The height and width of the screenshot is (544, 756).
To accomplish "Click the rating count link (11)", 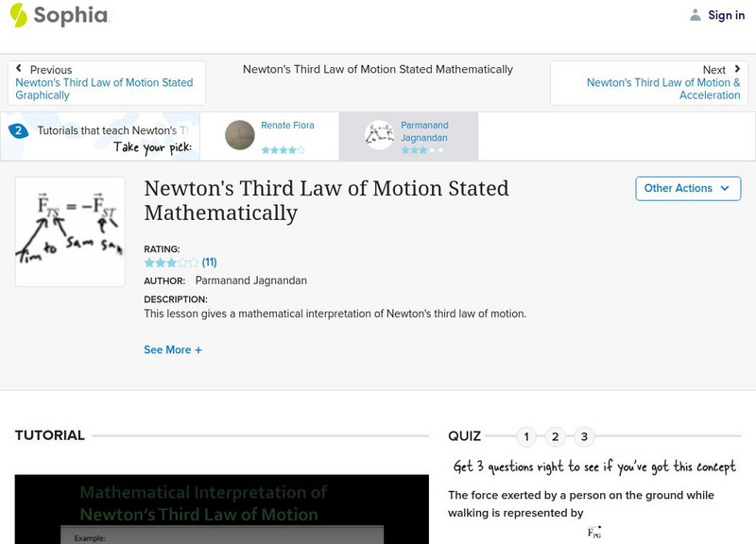I will [x=210, y=262].
